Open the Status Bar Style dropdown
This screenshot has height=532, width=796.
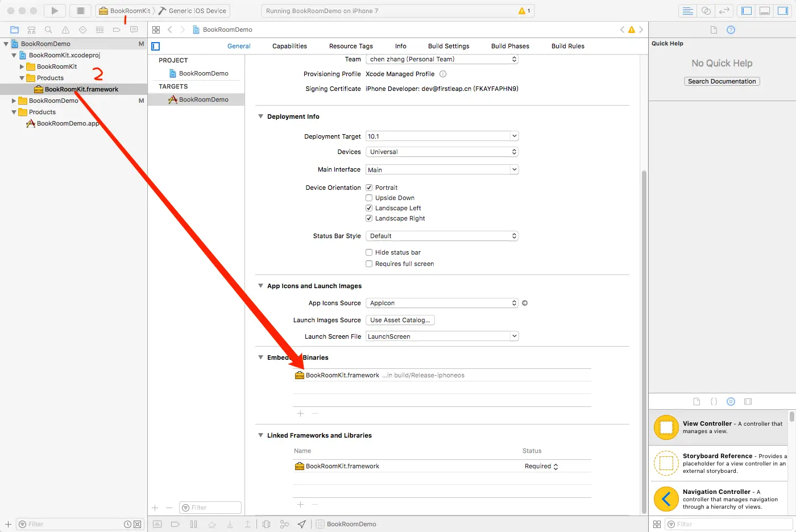coord(442,236)
